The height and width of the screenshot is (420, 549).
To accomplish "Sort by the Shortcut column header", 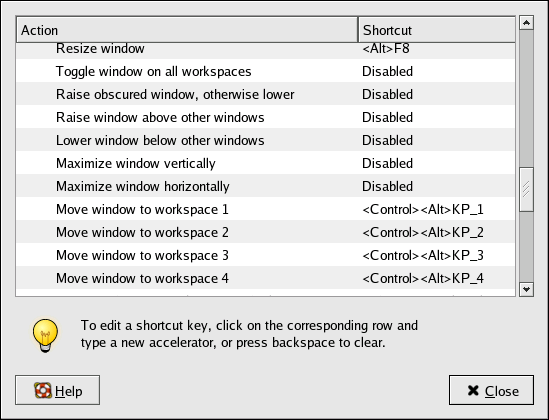I will tap(437, 30).
